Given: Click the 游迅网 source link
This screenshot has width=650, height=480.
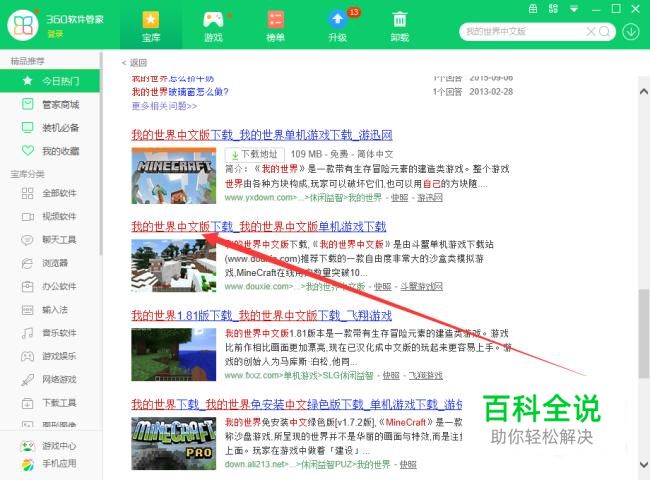Looking at the screenshot, I should click(430, 198).
